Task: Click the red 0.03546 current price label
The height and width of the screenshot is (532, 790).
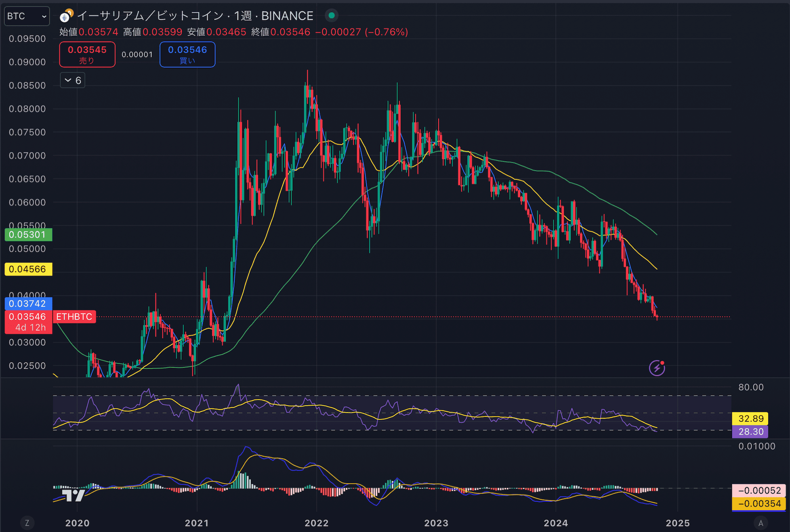Action: [x=28, y=317]
